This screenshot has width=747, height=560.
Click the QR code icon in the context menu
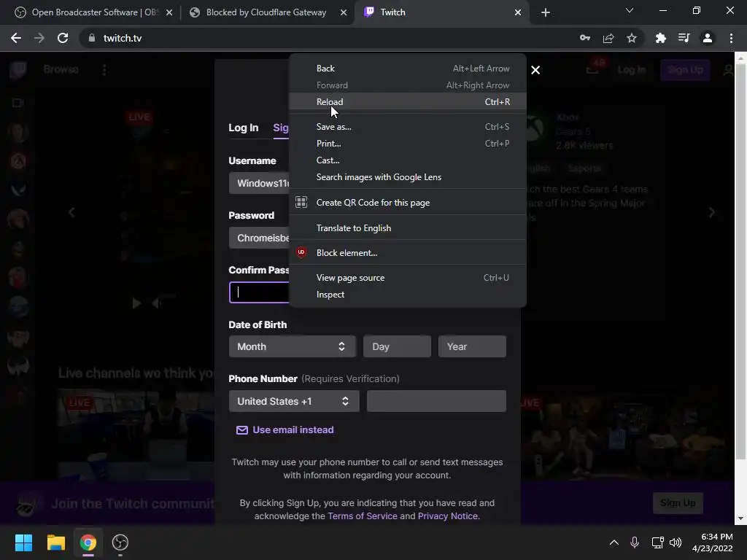[301, 202]
